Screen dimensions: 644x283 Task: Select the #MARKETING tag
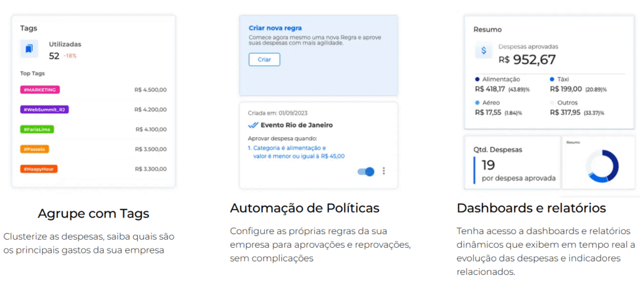pos(40,90)
